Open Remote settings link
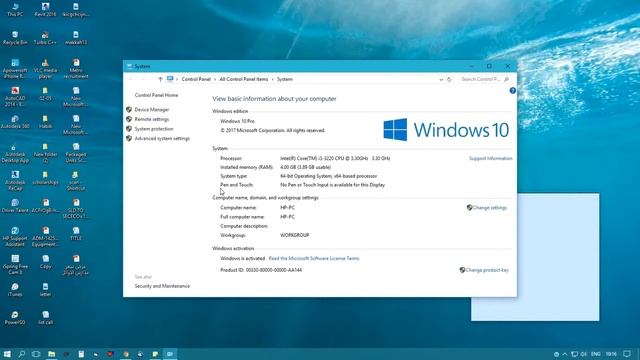The height and width of the screenshot is (360, 640). point(151,119)
